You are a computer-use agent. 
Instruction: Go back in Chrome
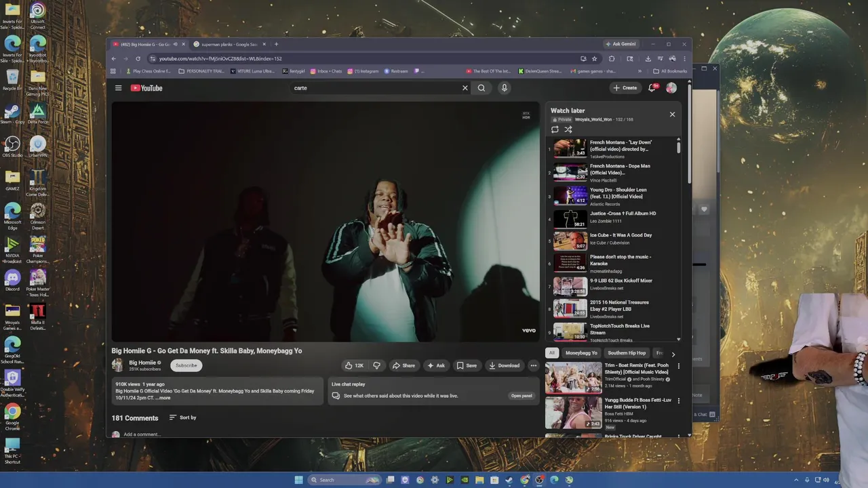(113, 59)
